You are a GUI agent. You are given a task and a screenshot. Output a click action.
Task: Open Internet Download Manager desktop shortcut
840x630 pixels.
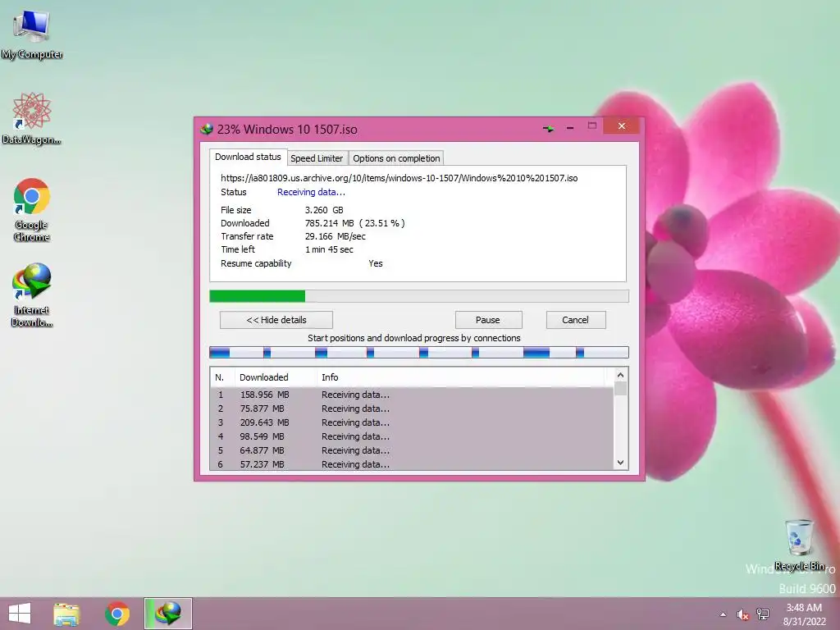point(32,294)
